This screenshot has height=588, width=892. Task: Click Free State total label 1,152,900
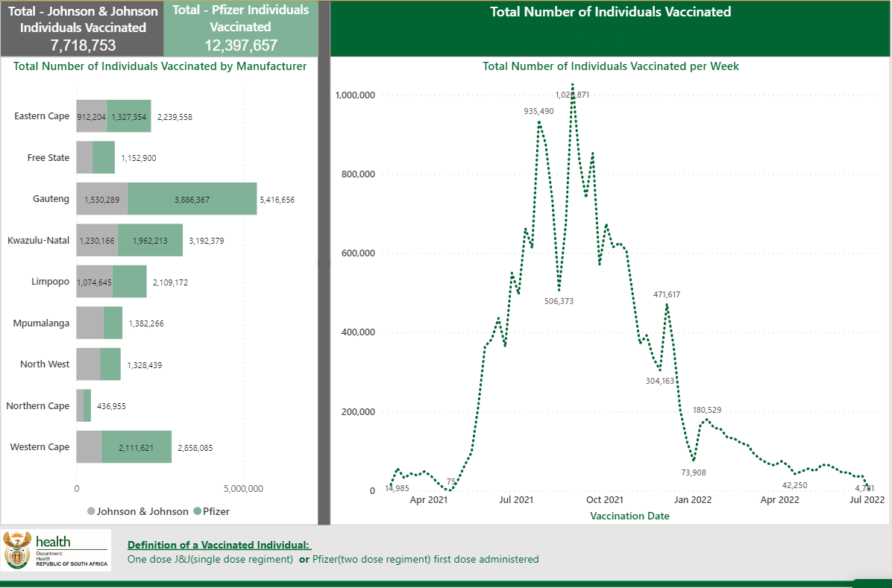tap(139, 158)
